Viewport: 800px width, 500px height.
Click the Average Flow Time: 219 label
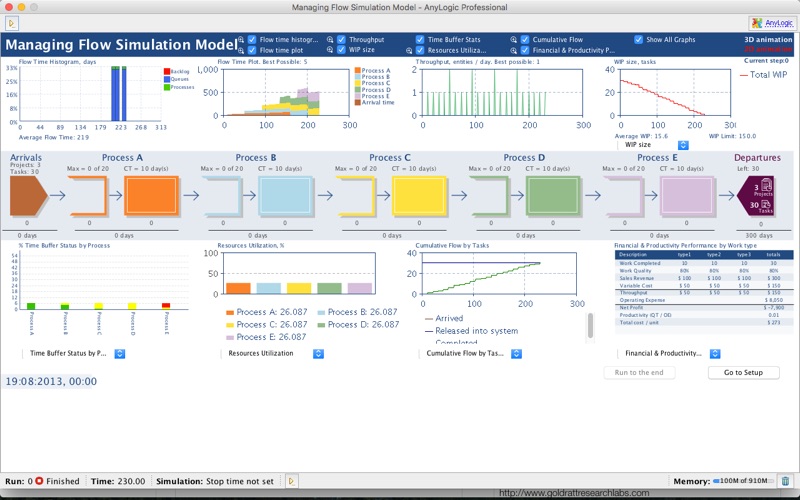pyautogui.click(x=54, y=137)
